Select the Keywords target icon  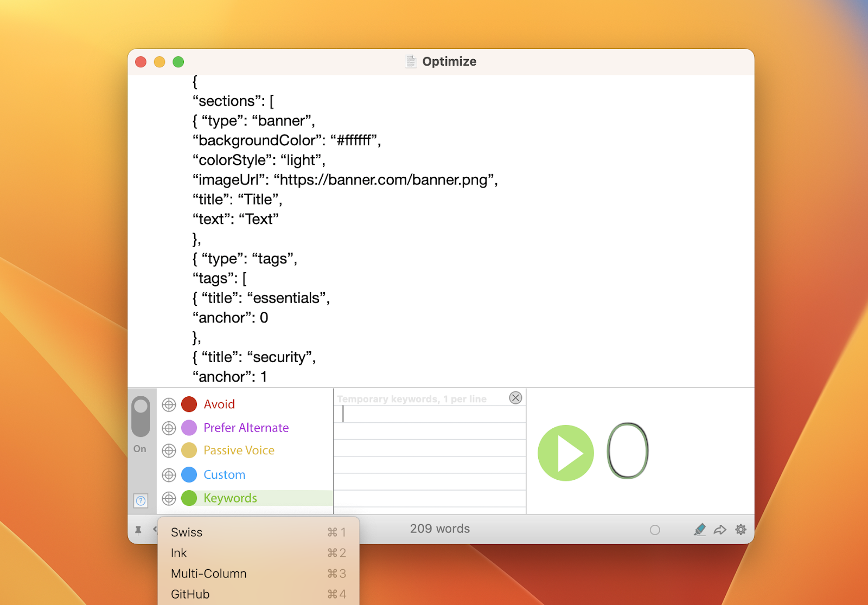click(x=168, y=498)
